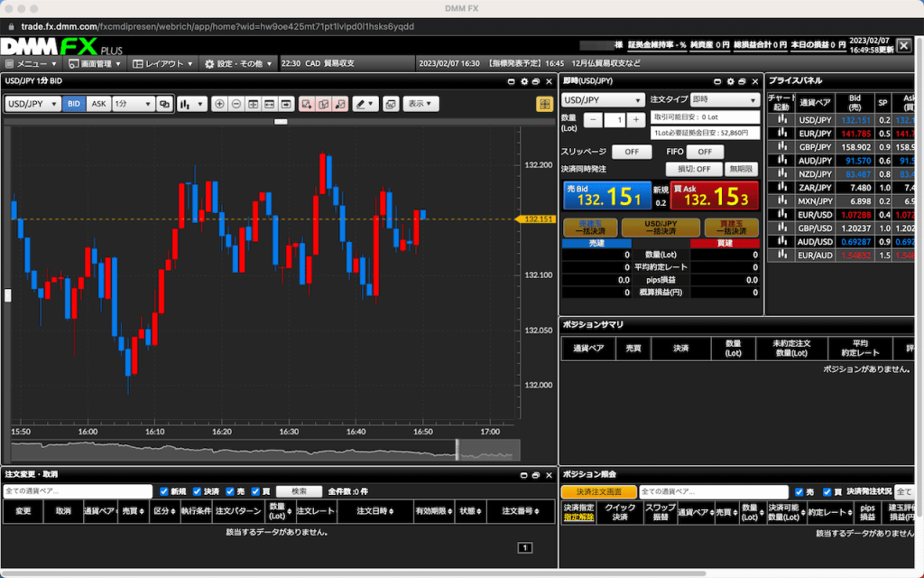Image resolution: width=924 pixels, height=578 pixels.
Task: Launch chart for EUR/AUD in price panel
Action: coord(782,255)
